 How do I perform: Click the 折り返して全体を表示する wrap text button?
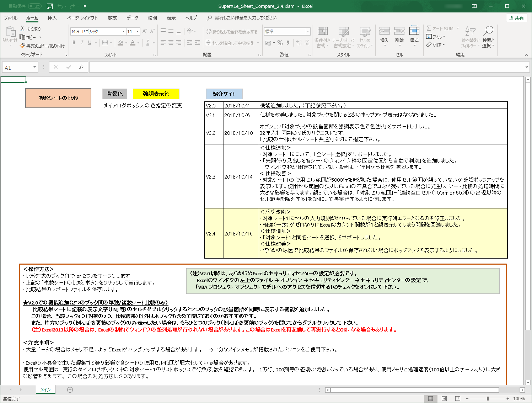point(232,32)
